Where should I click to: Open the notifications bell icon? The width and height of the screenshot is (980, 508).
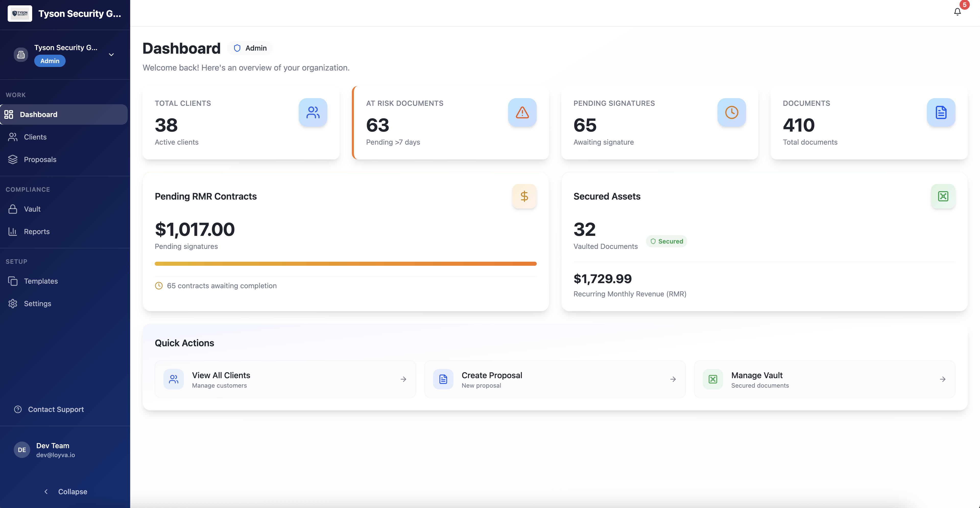click(957, 12)
